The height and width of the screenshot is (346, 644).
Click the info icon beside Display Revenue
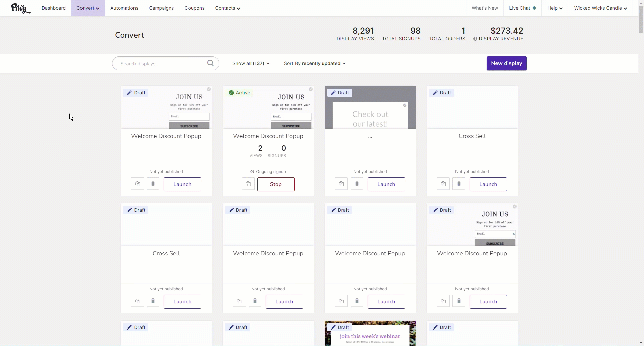click(x=475, y=39)
